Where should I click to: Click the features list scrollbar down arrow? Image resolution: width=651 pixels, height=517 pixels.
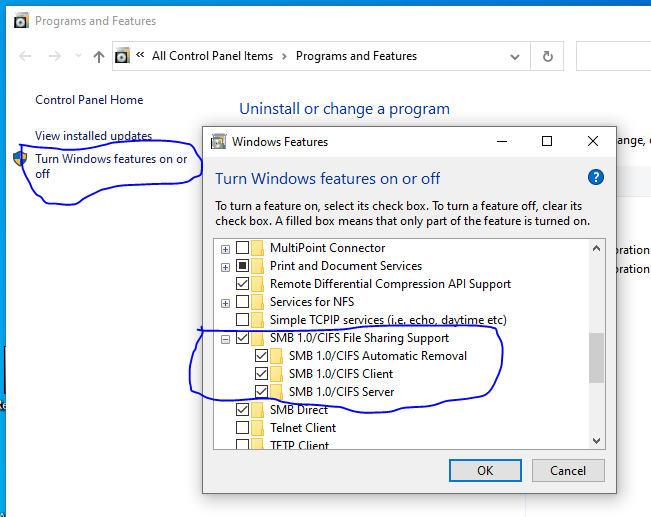pyautogui.click(x=597, y=439)
